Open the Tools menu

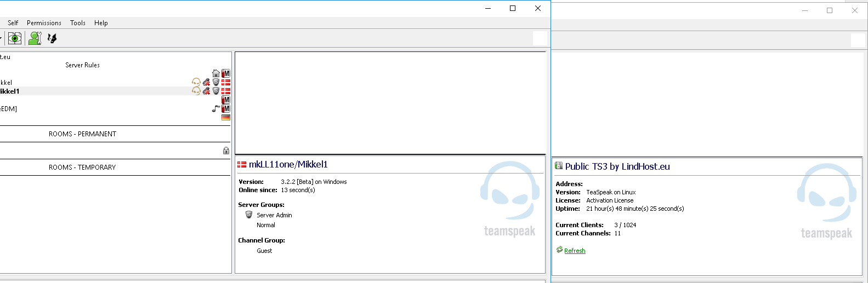coord(78,23)
